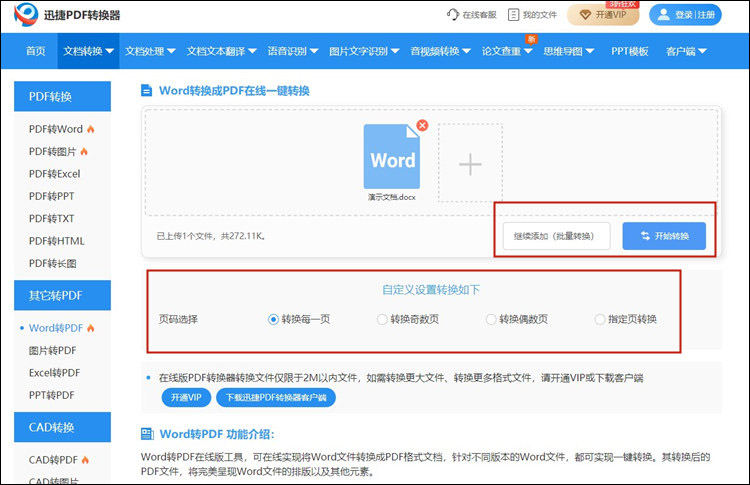Click the flame icon next to PDF转Word
750x485 pixels.
click(90, 129)
